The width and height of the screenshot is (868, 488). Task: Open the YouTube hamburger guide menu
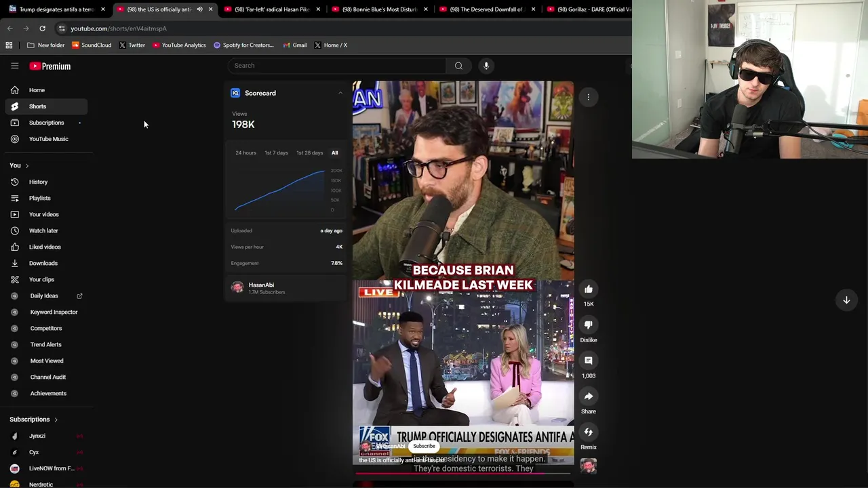coord(14,66)
